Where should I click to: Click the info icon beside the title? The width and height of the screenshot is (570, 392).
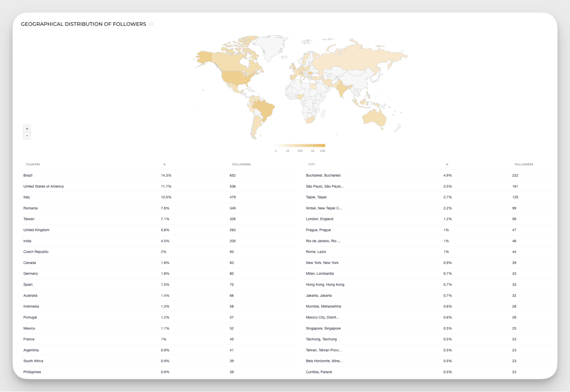(151, 24)
